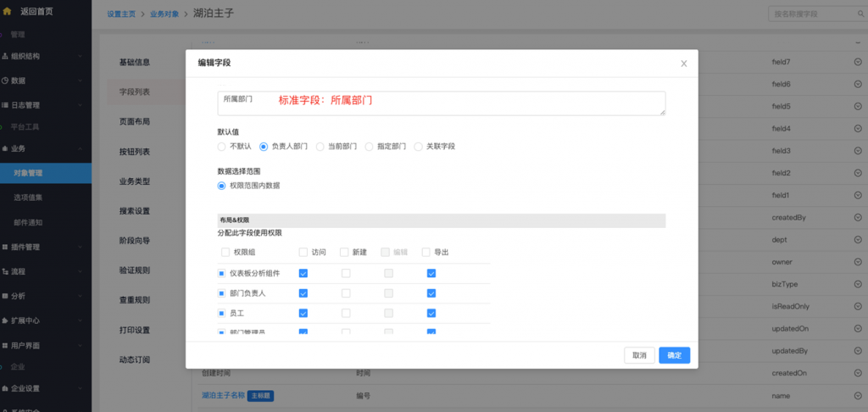Select the 不默认 default value radio
Screen dimensions: 868x412
click(x=222, y=147)
